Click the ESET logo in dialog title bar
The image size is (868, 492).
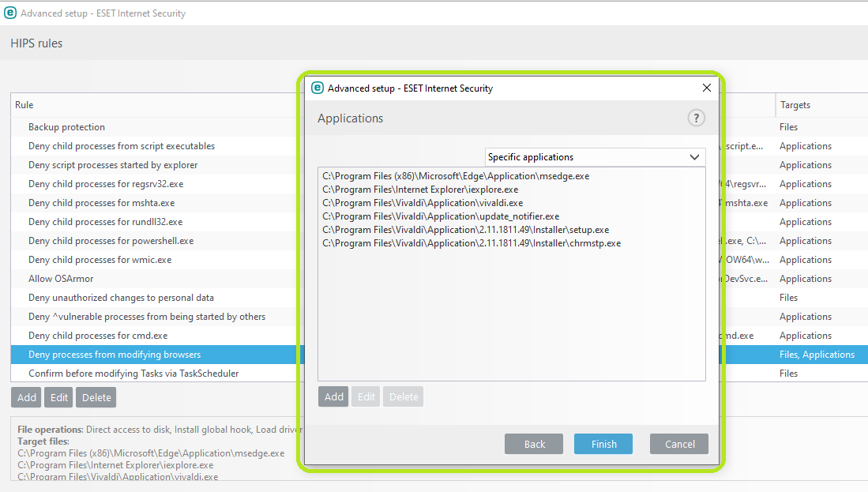point(318,88)
